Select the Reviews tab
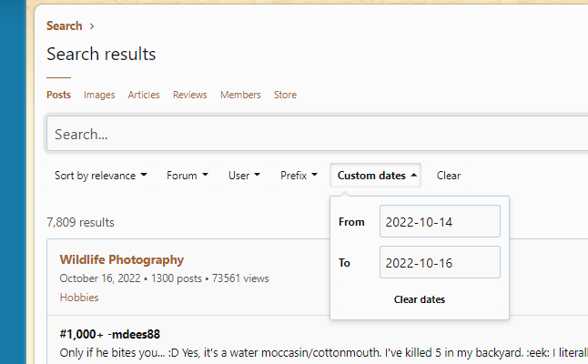 (x=189, y=95)
